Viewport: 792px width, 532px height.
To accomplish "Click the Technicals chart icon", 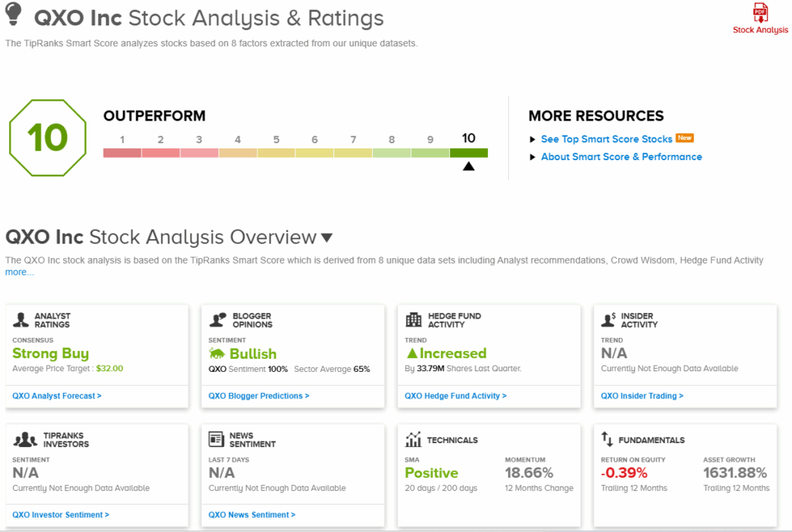I will [x=414, y=439].
